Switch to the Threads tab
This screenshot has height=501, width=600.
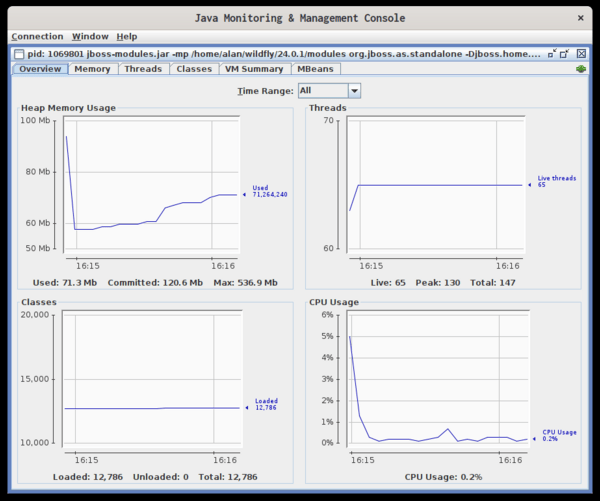142,69
